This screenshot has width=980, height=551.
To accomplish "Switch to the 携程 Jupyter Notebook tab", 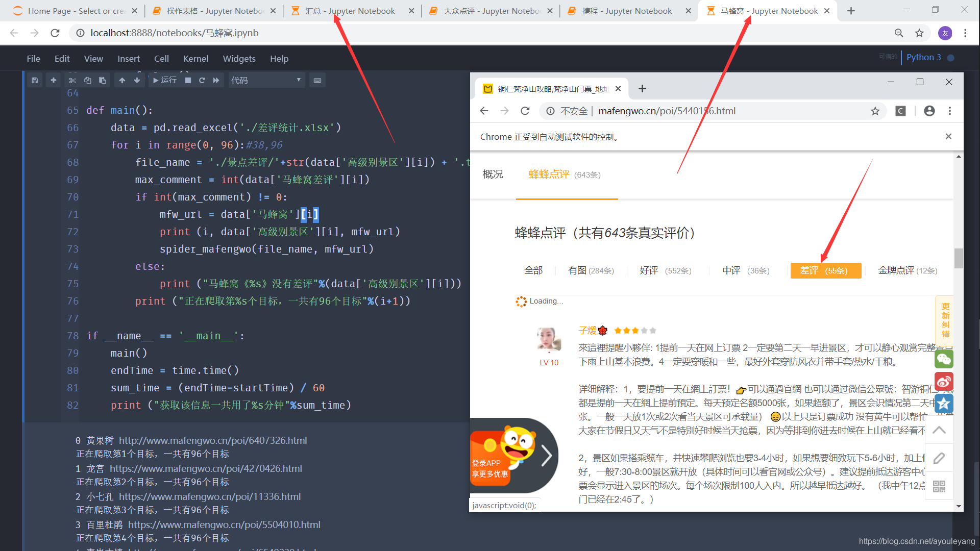I will 629,11.
